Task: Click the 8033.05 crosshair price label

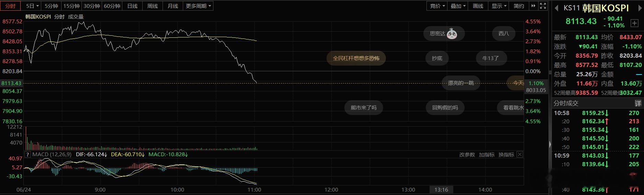Action: (536, 90)
